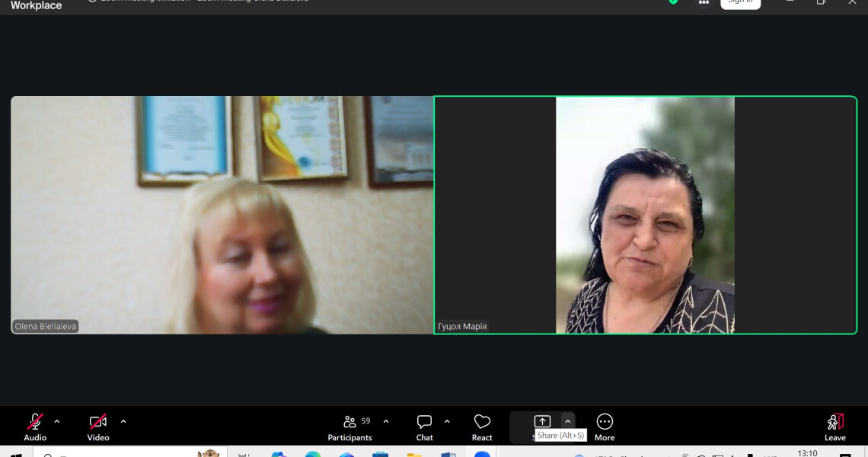The image size is (868, 457).
Task: Open the three-dots menu near Sign in
Action: (x=704, y=3)
